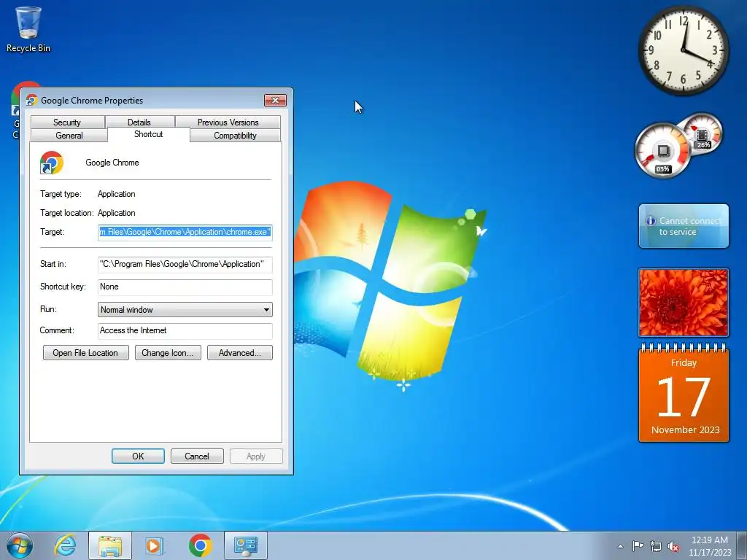Screen dimensions: 747x560
Task: Click the Target type value Application
Action: pos(116,194)
